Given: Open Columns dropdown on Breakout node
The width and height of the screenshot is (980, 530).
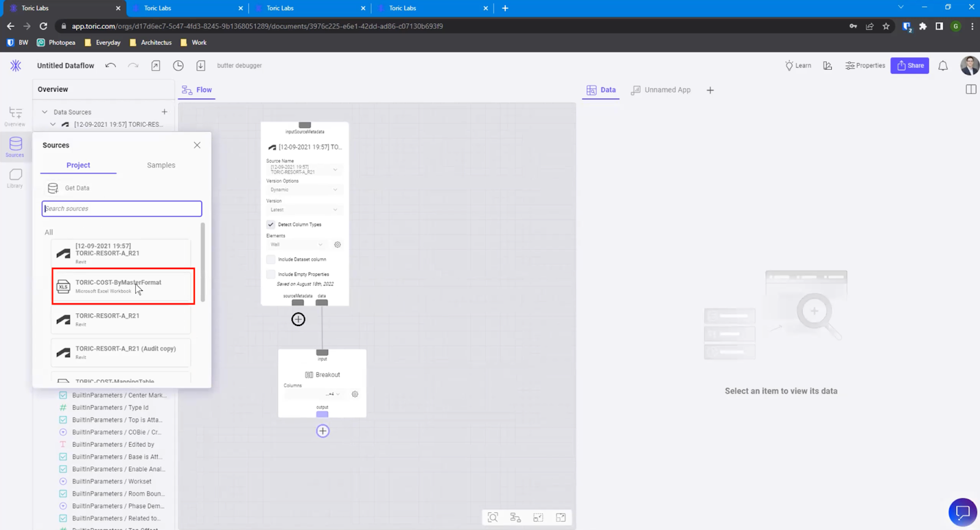Looking at the screenshot, I should tap(313, 394).
